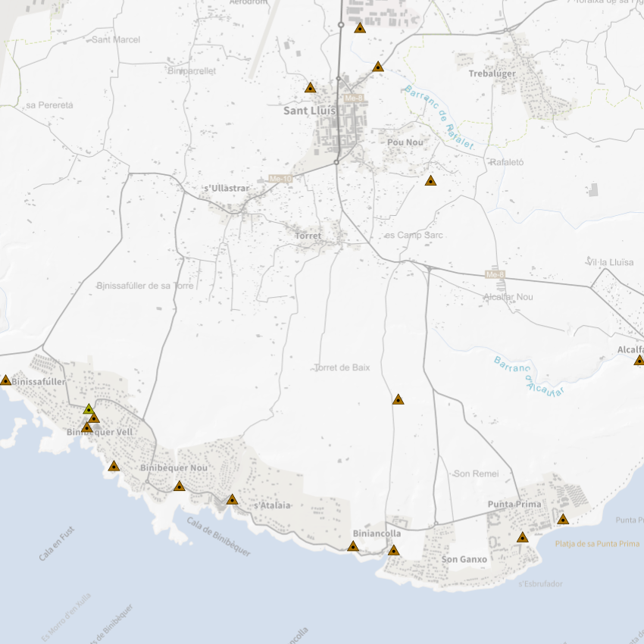Open the triangle marker southeast of Pou Nou

pyautogui.click(x=430, y=181)
